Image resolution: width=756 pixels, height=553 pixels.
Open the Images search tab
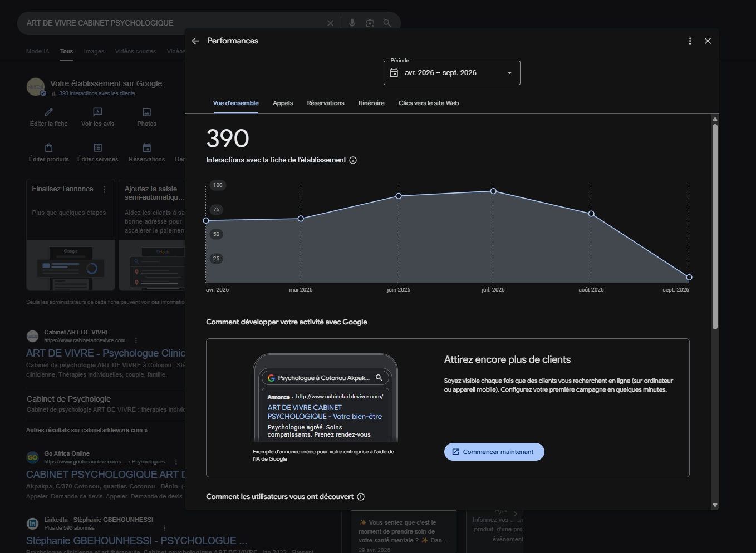(94, 51)
